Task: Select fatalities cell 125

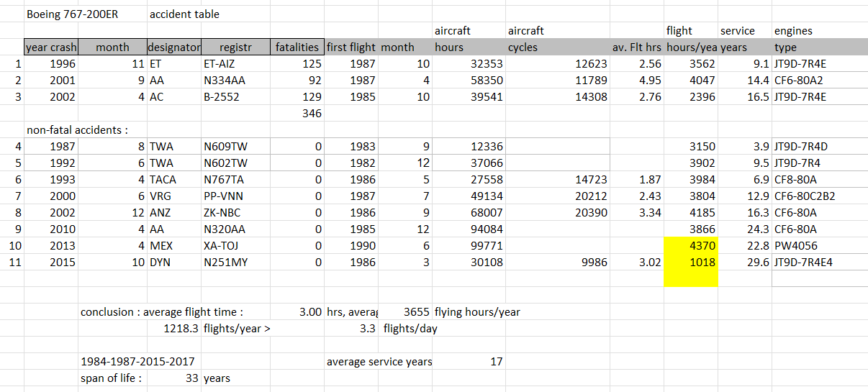Action: tap(297, 63)
